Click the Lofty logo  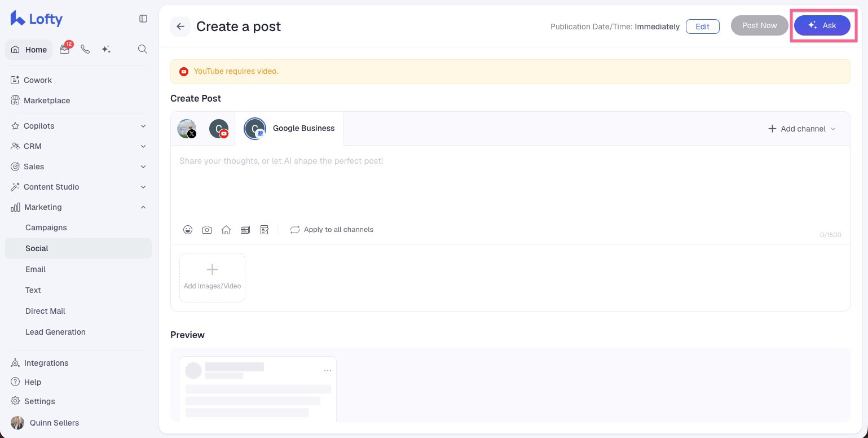pyautogui.click(x=37, y=19)
